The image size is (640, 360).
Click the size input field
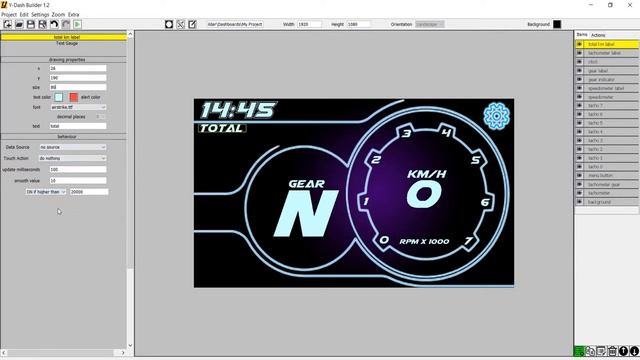point(78,87)
